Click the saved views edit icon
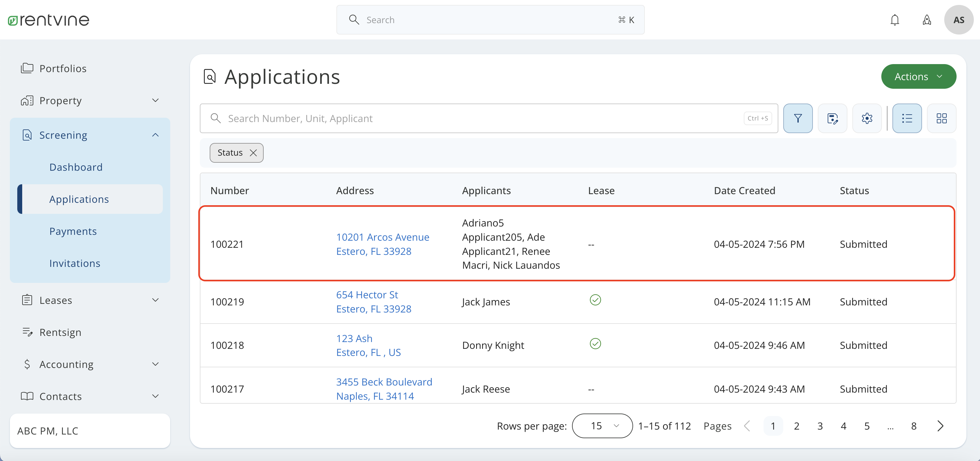The width and height of the screenshot is (980, 461). [x=833, y=118]
